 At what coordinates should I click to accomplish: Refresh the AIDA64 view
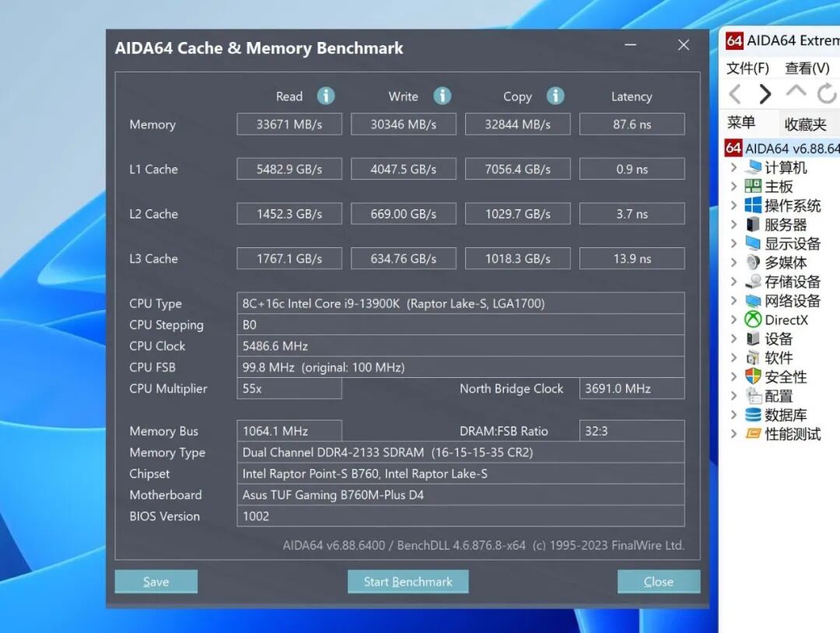click(827, 93)
